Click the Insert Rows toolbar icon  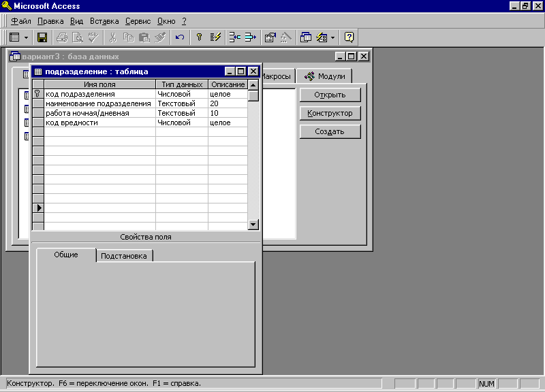[234, 37]
